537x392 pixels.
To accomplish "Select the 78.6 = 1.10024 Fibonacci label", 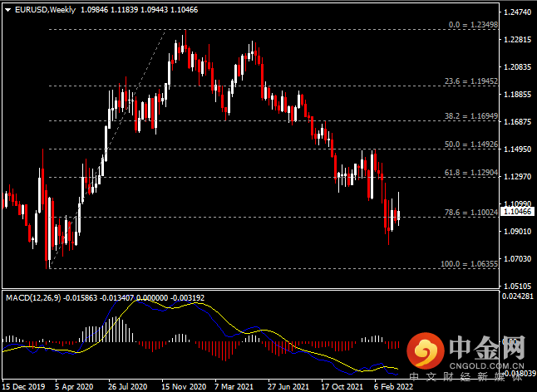I will coord(471,213).
